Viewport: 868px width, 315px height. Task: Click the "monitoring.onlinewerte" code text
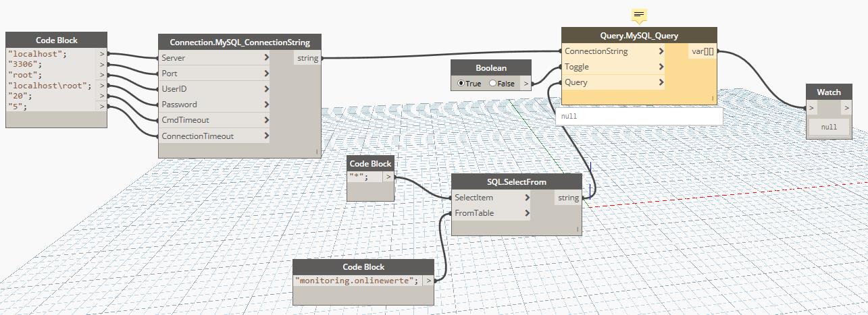[357, 280]
